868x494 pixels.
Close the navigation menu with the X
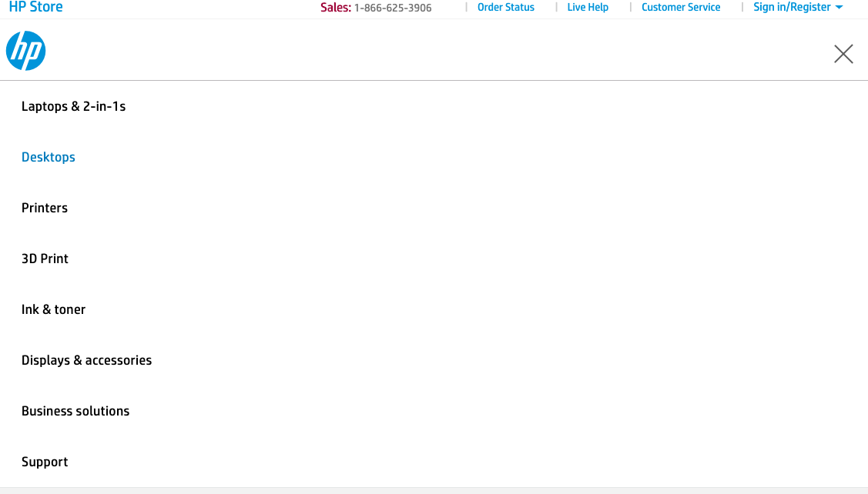point(843,54)
